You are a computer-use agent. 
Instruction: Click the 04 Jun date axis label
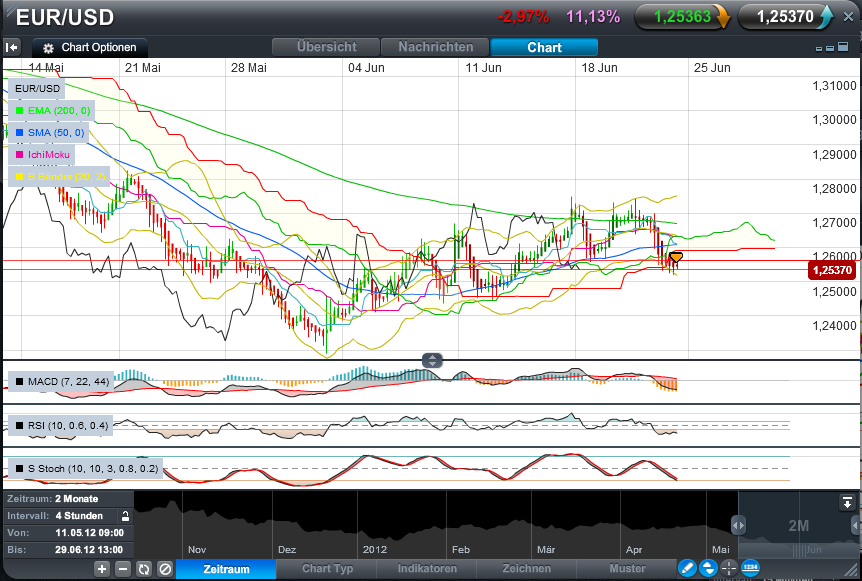[x=366, y=68]
